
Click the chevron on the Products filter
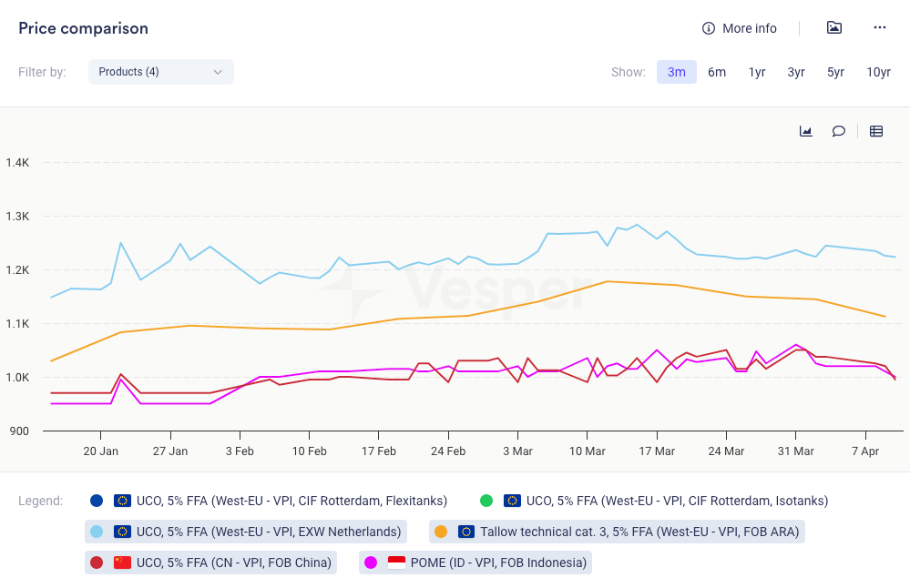click(218, 71)
